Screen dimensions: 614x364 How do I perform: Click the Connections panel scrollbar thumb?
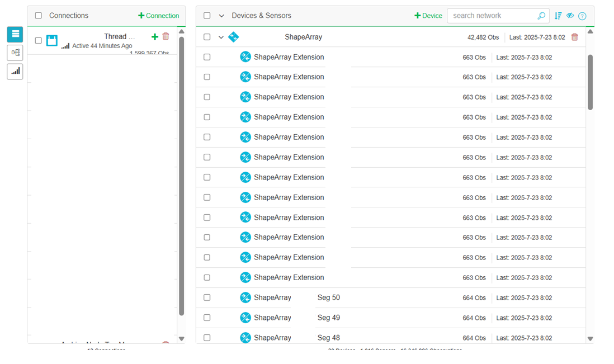[181, 176]
